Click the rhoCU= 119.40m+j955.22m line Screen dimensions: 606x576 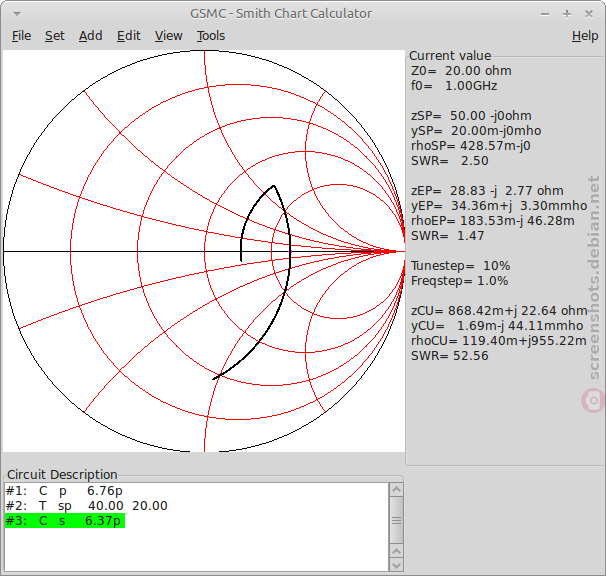coord(499,341)
